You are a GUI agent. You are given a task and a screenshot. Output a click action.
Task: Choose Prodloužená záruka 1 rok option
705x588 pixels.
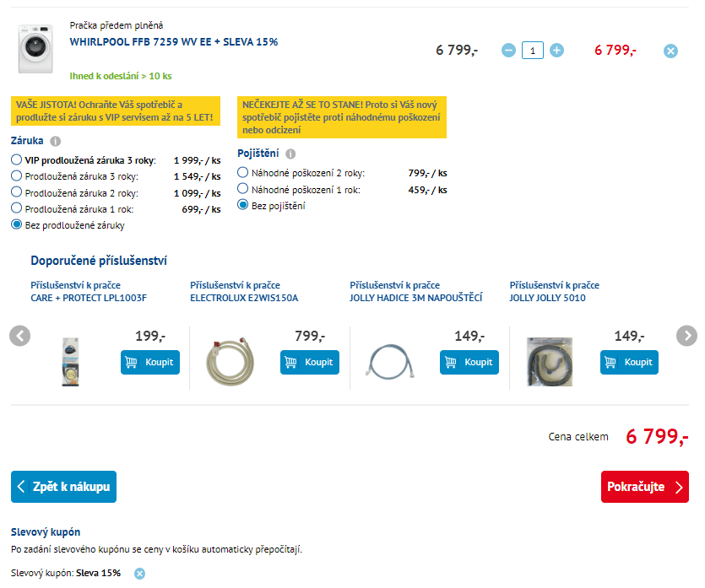(17, 208)
